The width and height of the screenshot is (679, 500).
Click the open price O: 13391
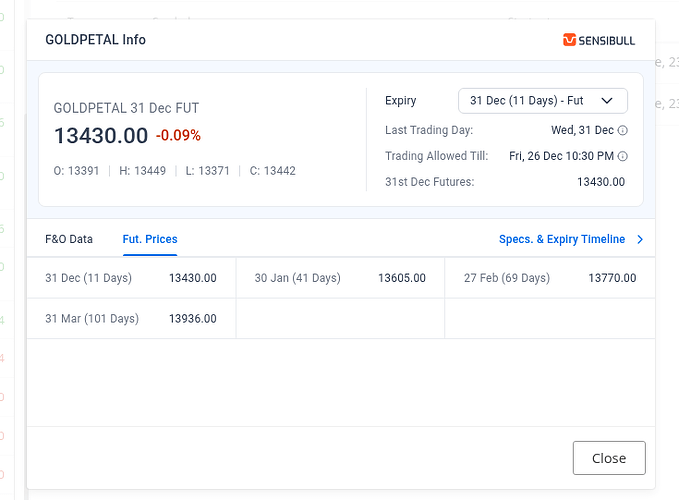[x=76, y=171]
